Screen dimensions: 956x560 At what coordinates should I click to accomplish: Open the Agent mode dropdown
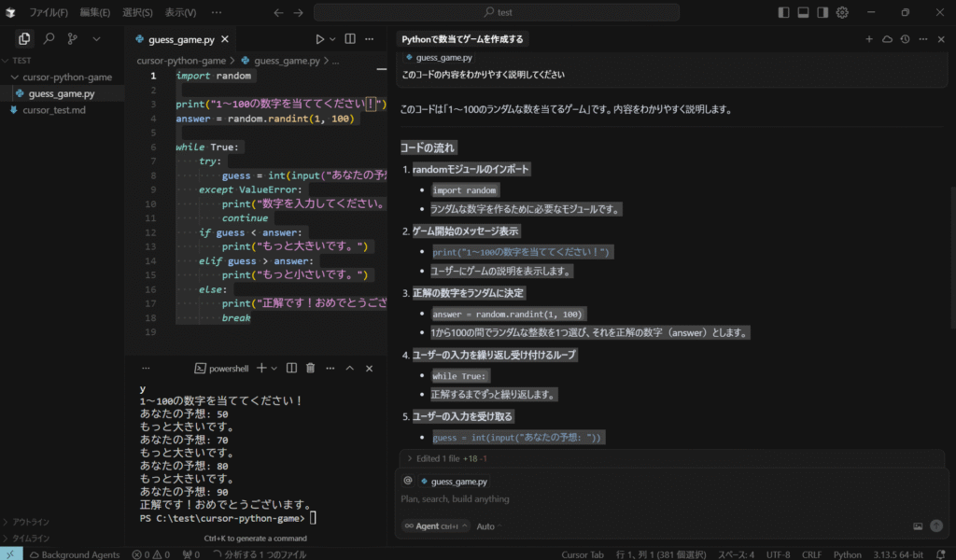pyautogui.click(x=435, y=525)
